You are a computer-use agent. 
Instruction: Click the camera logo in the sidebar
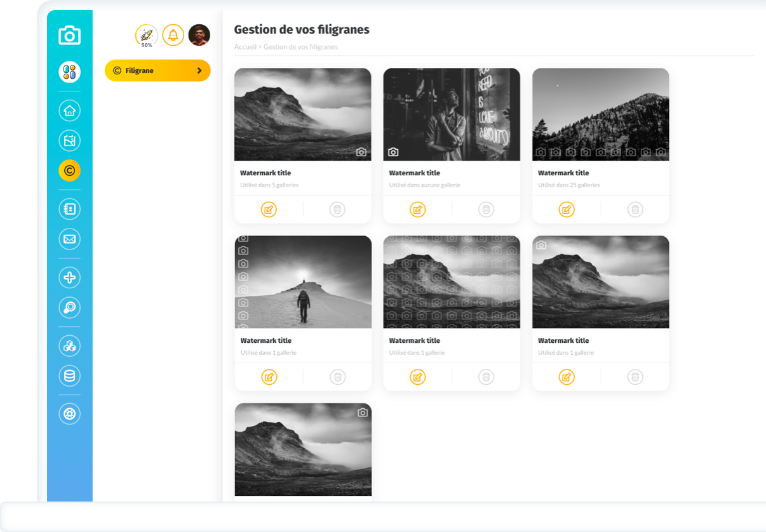(69, 36)
